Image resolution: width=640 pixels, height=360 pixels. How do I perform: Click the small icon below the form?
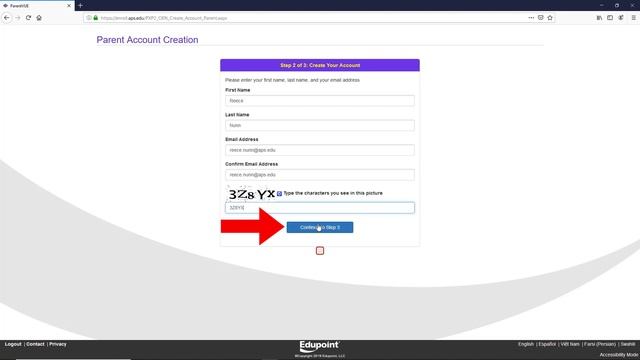click(x=320, y=251)
